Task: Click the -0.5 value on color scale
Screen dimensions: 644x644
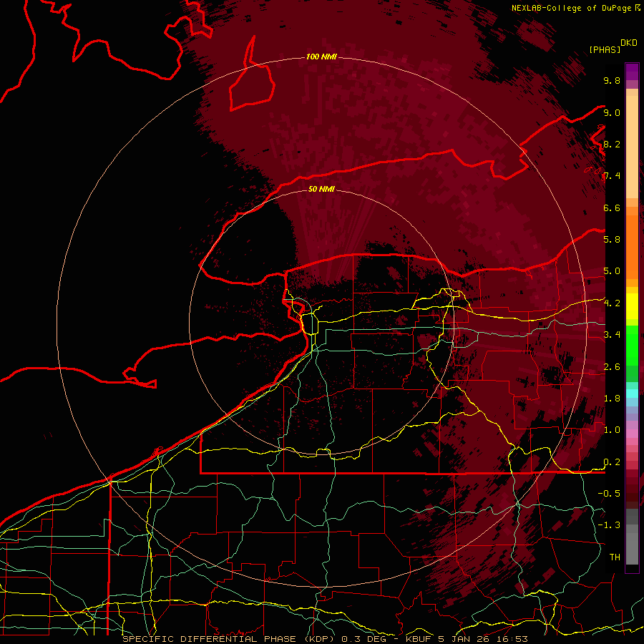Action: click(609, 494)
